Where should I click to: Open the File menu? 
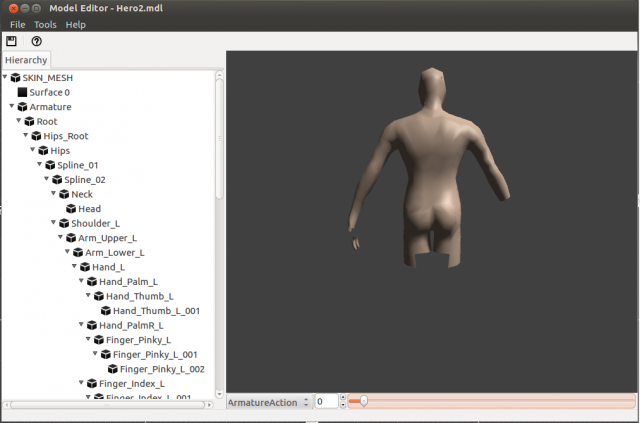17,24
